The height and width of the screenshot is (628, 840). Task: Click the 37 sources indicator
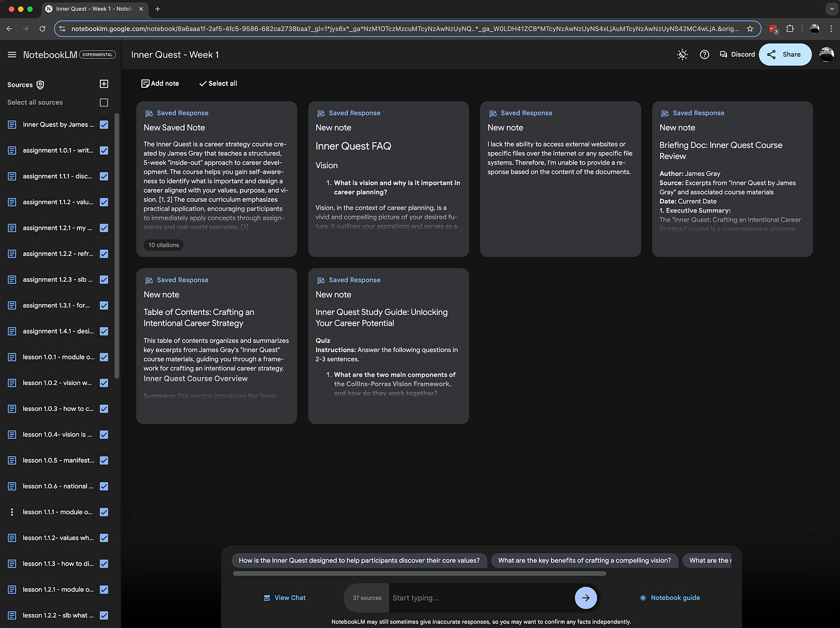pyautogui.click(x=367, y=598)
